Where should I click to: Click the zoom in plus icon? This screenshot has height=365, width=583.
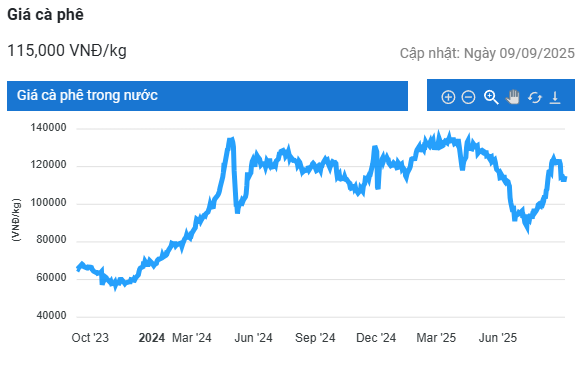click(x=448, y=97)
